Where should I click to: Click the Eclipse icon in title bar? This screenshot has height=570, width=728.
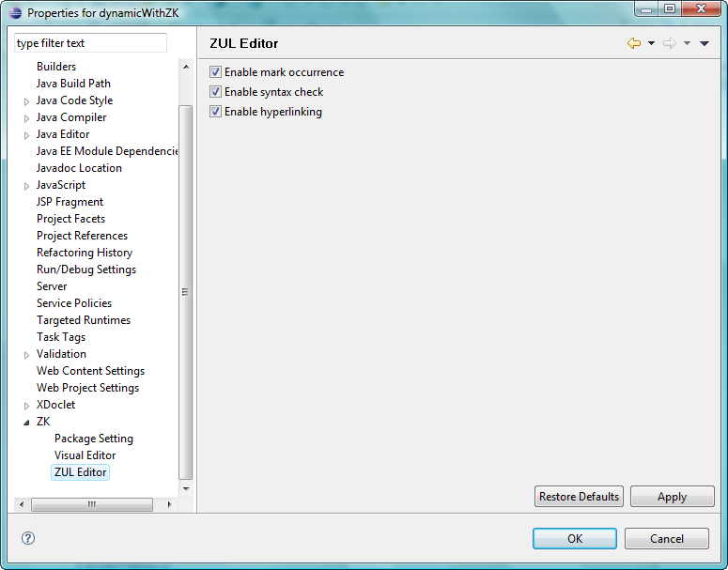[15, 12]
